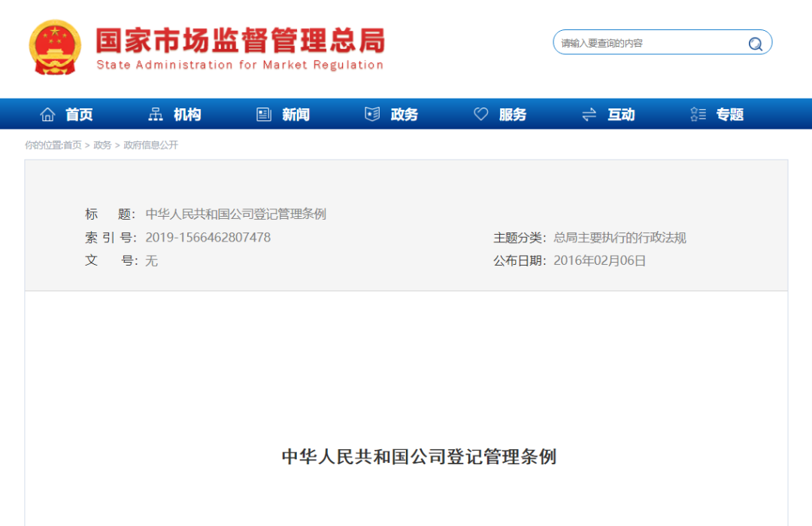Screen dimensions: 812x526
Task: Open the 专题 navigation menu
Action: tap(729, 114)
